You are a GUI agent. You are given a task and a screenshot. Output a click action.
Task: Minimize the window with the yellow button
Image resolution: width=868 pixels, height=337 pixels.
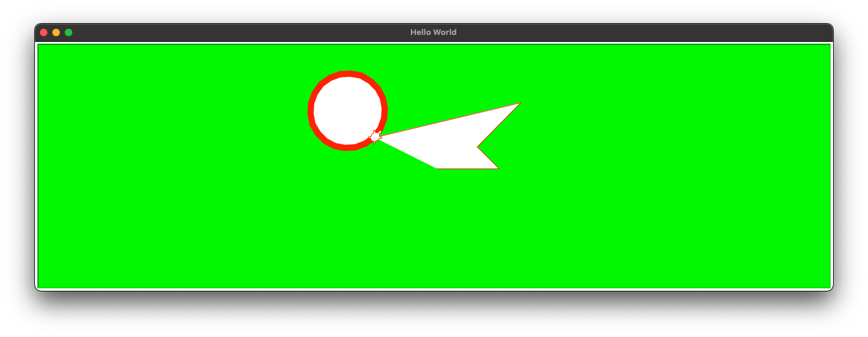pyautogui.click(x=56, y=32)
